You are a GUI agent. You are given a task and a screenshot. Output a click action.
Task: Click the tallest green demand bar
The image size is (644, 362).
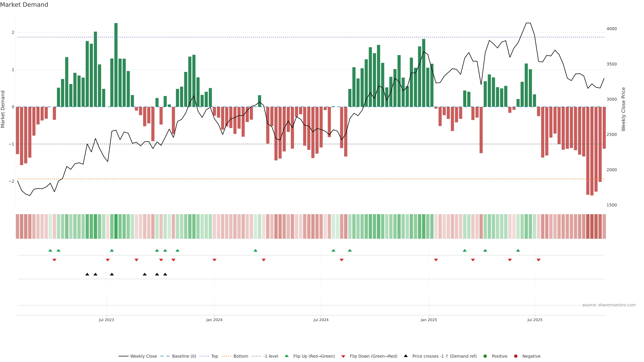116,65
